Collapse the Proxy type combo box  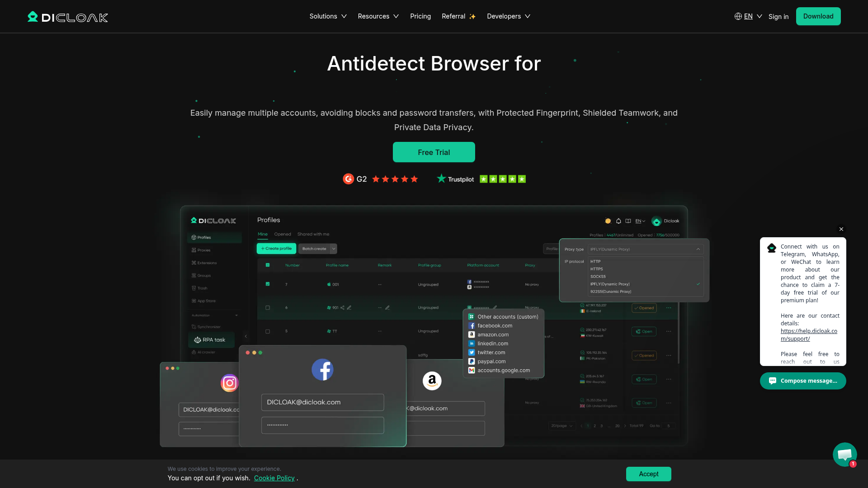(646, 249)
